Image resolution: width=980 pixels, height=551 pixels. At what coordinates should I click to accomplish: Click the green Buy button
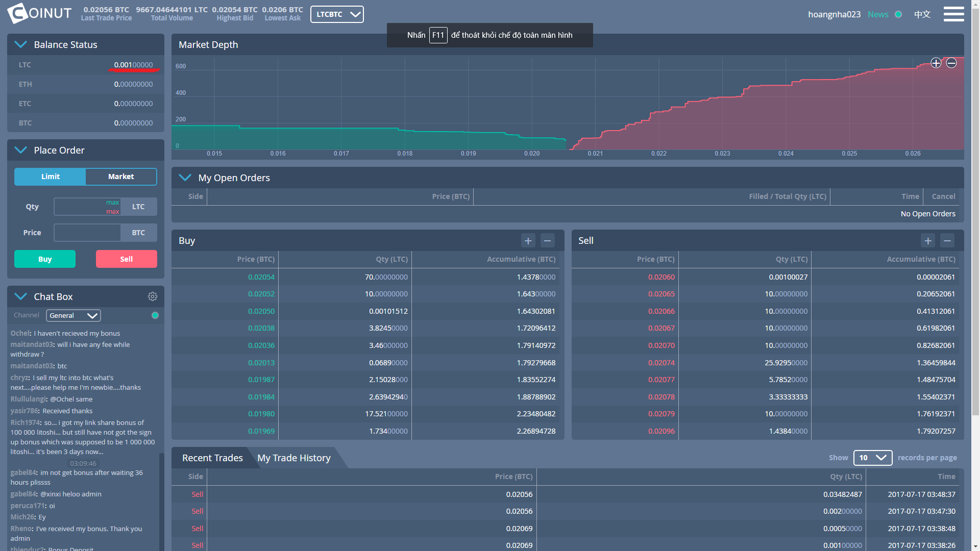[x=45, y=259]
